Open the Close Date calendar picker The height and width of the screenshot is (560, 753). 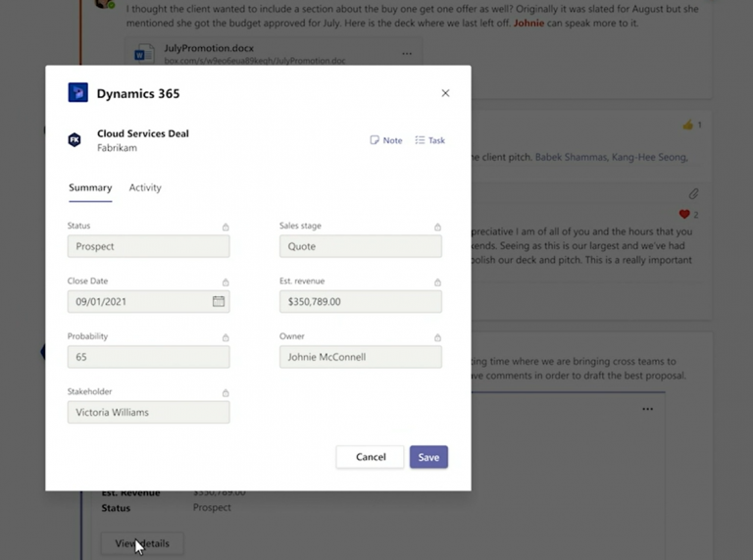[x=219, y=301]
